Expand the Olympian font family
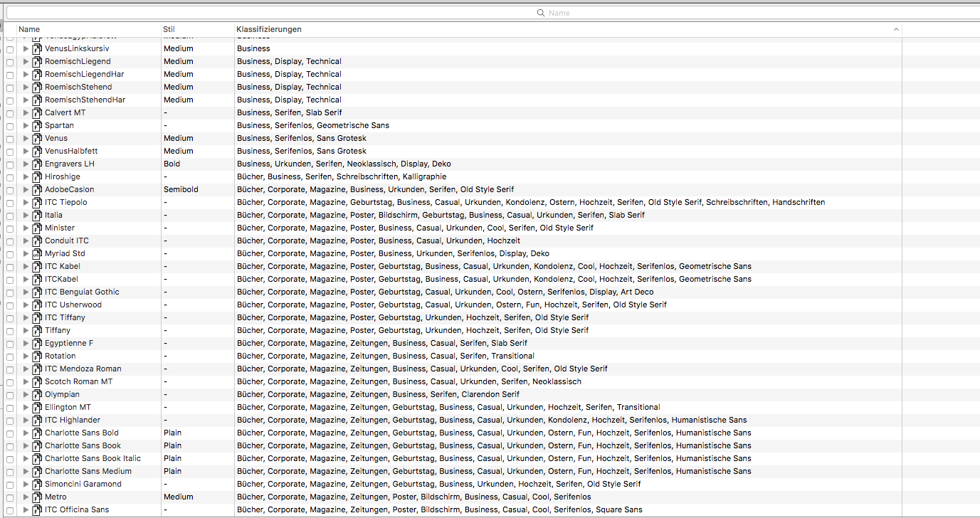 click(26, 394)
